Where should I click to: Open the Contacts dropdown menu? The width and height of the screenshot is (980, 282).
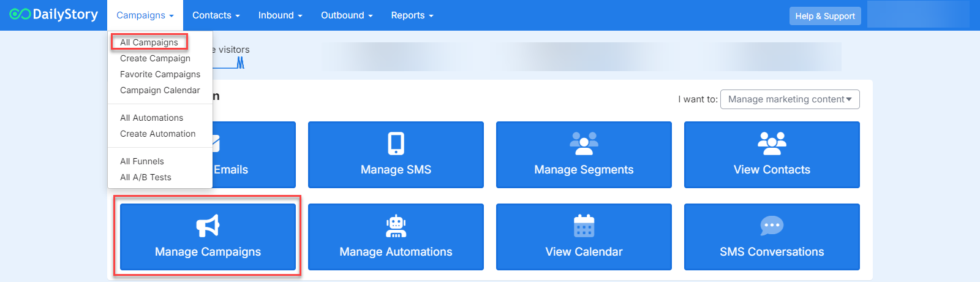pos(216,15)
